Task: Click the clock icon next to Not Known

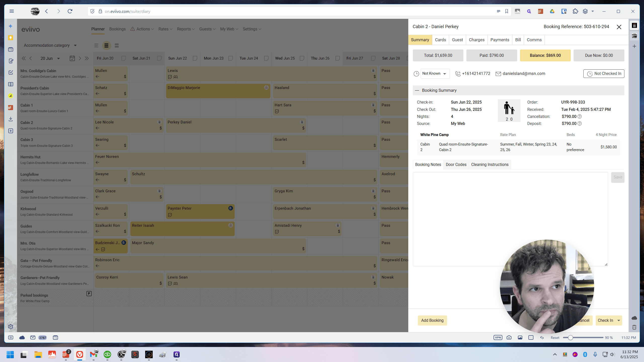Action: 416,74
